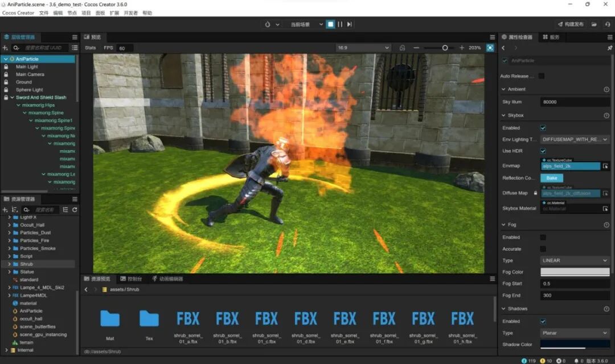Open the Cocos Creator menu
This screenshot has width=615, height=364.
pos(18,13)
